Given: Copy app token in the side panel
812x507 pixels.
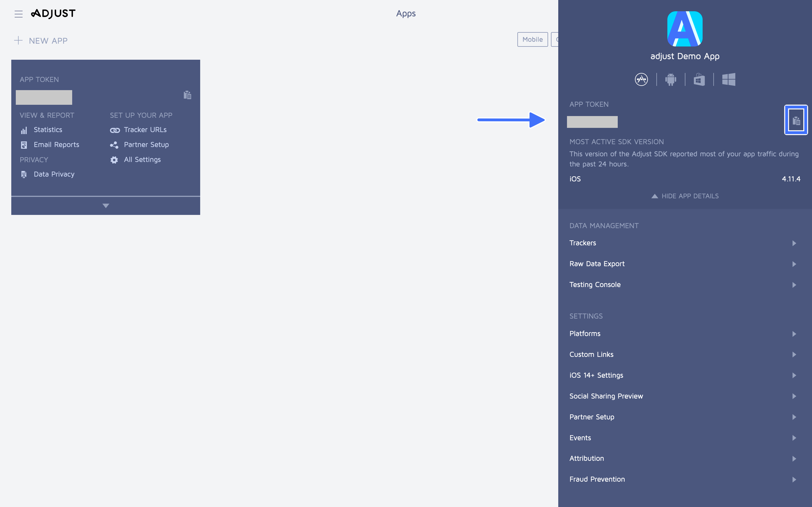Looking at the screenshot, I should [796, 120].
